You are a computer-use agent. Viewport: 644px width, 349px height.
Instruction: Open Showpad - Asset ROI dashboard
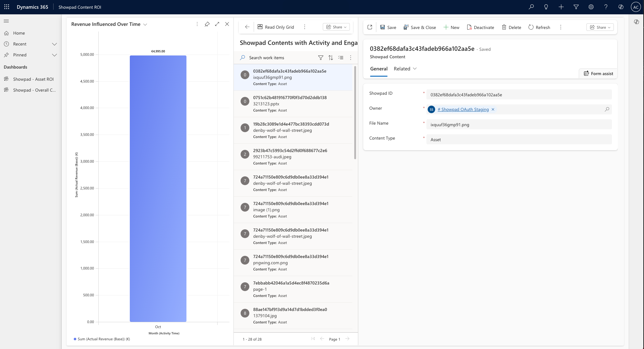[33, 79]
